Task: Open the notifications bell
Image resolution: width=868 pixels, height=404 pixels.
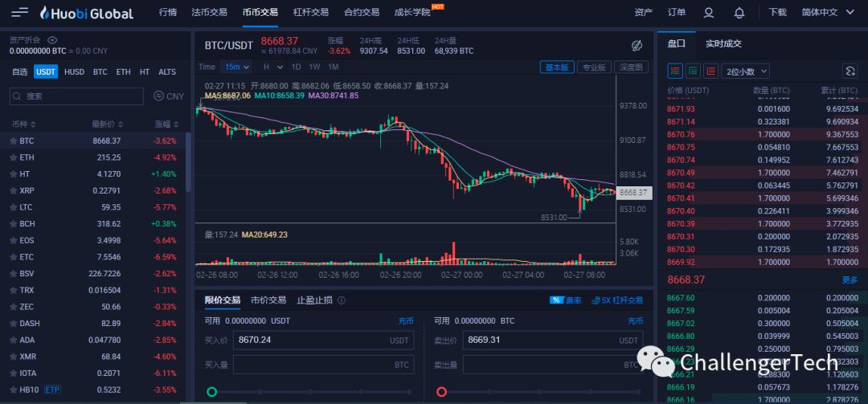Action: click(739, 13)
